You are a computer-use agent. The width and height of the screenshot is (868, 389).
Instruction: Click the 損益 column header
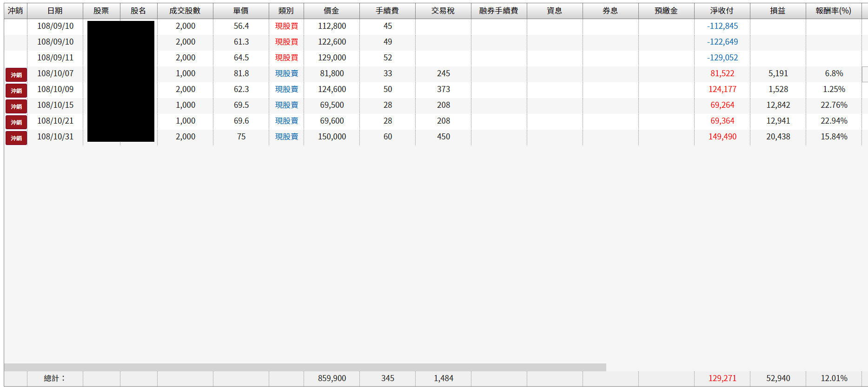[778, 11]
